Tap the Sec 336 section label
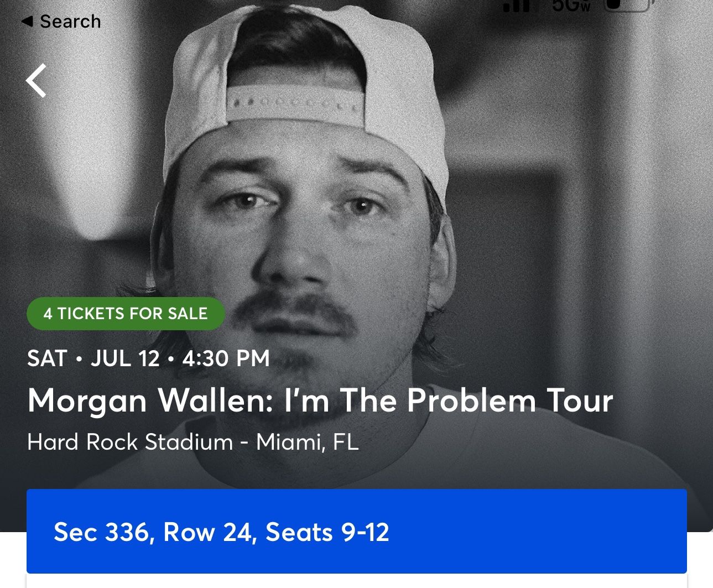Screen dimensions: 713x588 coord(101,532)
